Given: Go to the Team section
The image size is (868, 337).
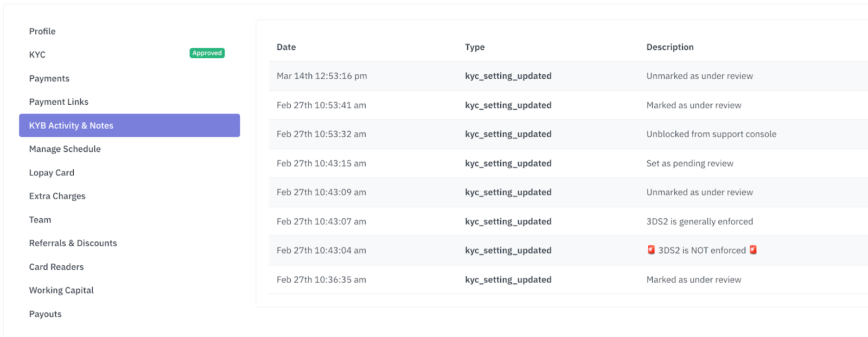Looking at the screenshot, I should pyautogui.click(x=40, y=220).
